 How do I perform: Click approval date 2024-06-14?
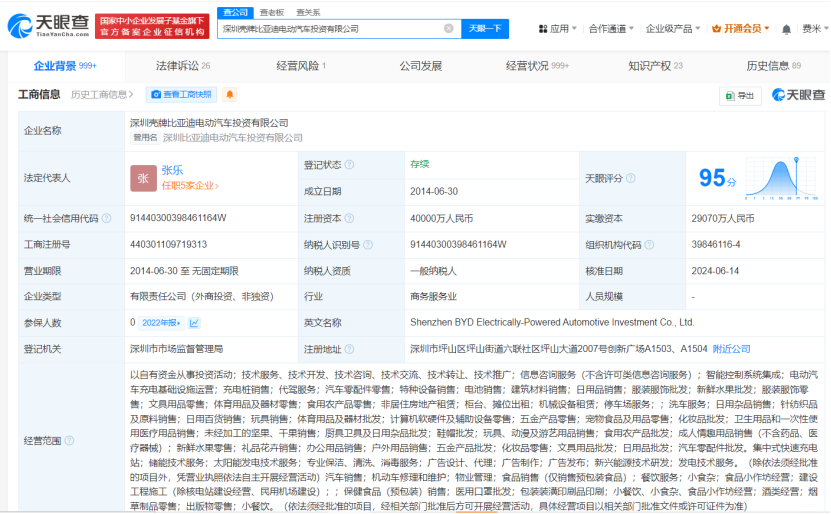tap(715, 271)
